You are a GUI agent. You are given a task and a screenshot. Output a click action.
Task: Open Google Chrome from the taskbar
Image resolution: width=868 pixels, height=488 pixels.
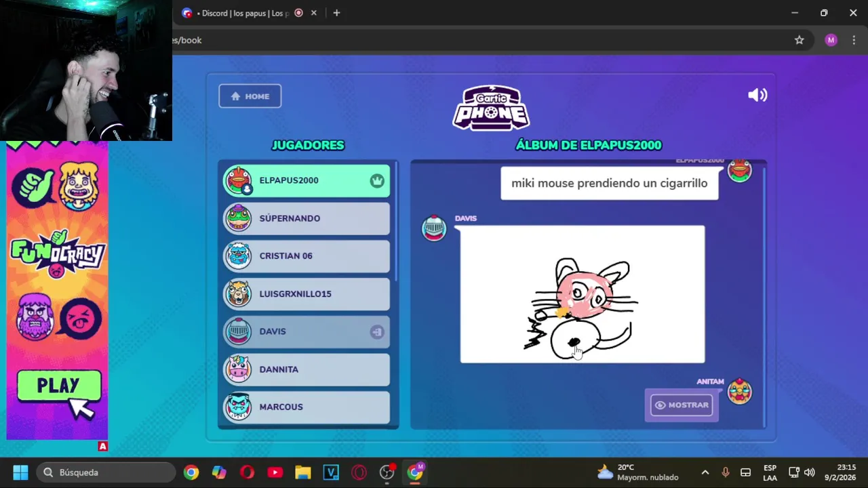click(x=191, y=472)
